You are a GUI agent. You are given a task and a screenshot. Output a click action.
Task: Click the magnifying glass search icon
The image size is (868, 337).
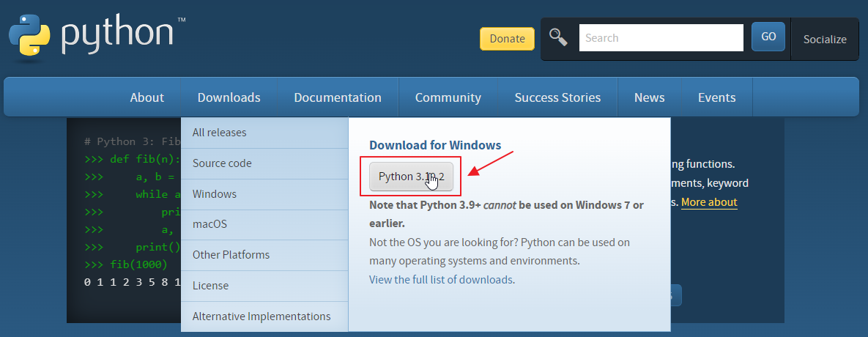click(x=558, y=37)
